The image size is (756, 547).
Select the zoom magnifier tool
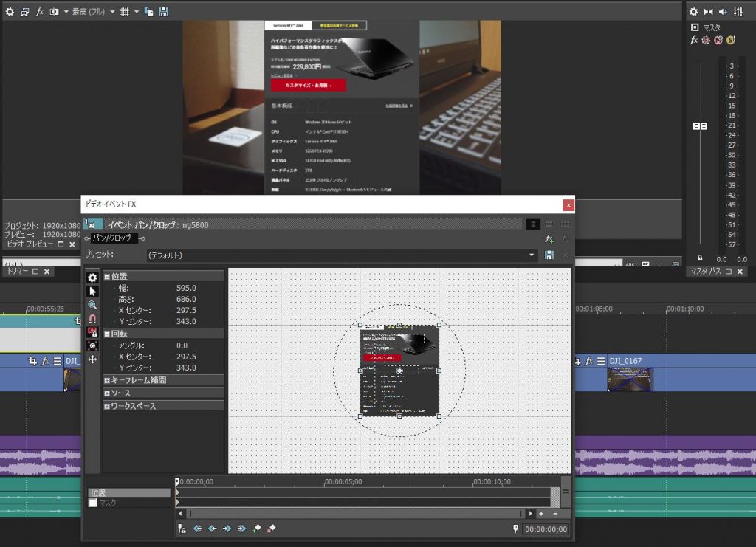pyautogui.click(x=92, y=305)
